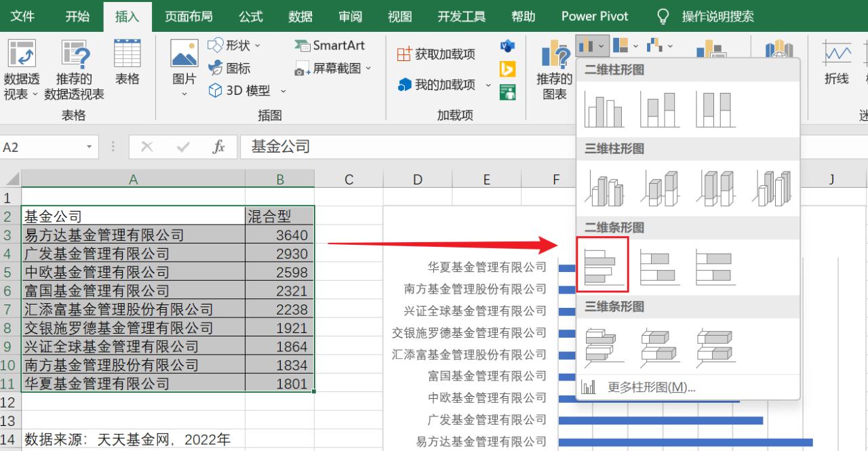This screenshot has width=868, height=451.
Task: Open the 帮助 tab
Action: 523,16
